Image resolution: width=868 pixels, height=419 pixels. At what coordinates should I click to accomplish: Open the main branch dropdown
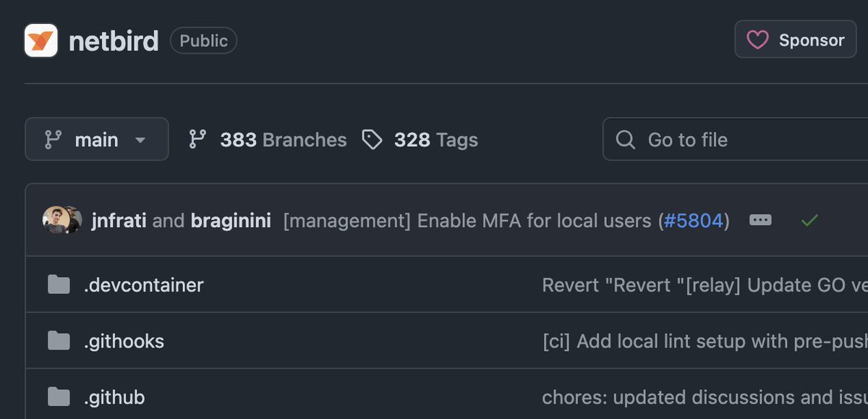pyautogui.click(x=97, y=139)
